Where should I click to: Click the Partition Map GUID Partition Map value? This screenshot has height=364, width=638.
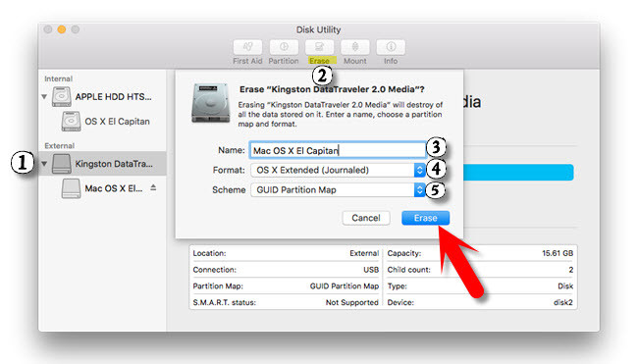click(345, 286)
